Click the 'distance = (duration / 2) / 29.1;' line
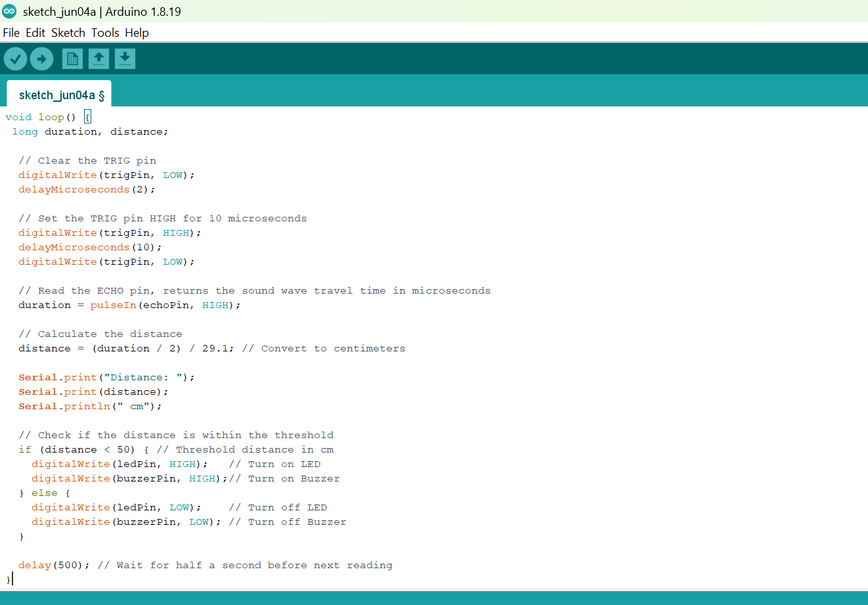 coord(127,349)
